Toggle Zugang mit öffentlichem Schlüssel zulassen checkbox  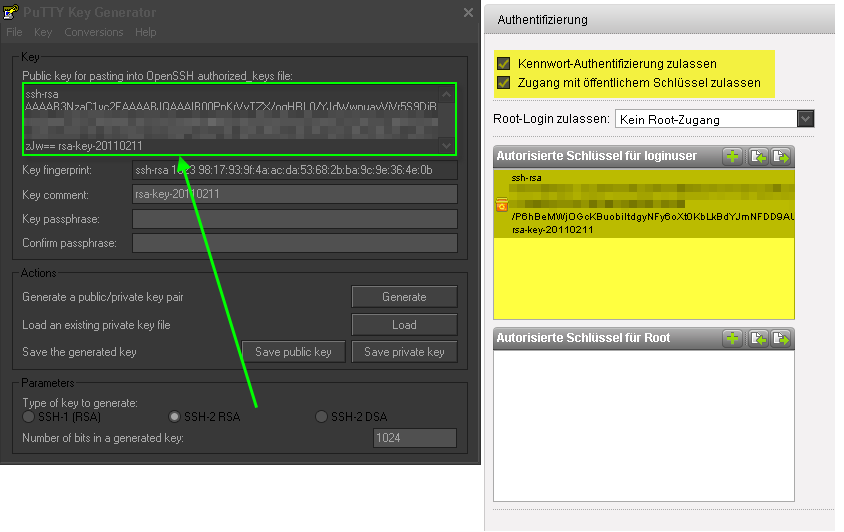[504, 83]
